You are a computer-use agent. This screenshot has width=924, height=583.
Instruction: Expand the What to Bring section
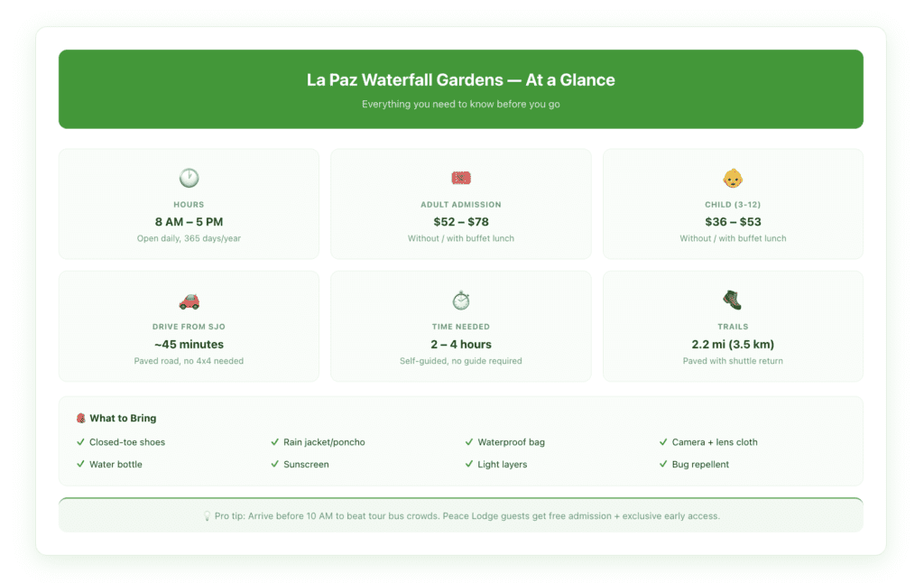(460, 441)
